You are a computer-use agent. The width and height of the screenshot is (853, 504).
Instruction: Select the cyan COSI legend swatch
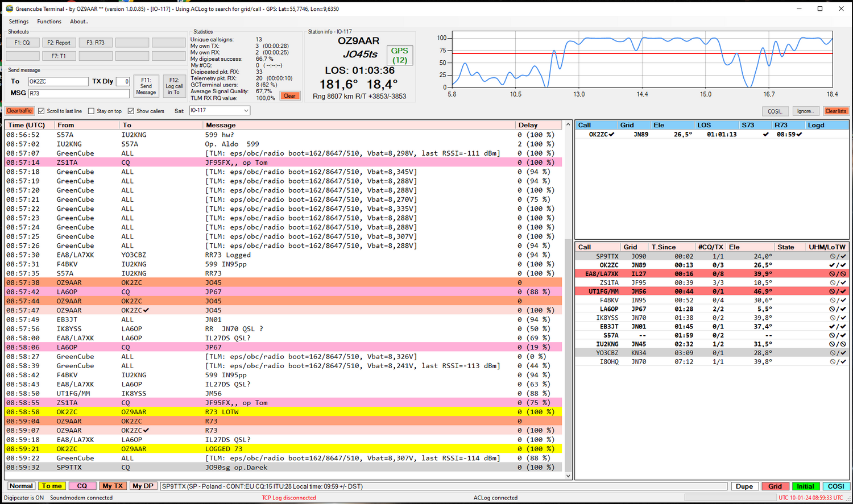click(x=836, y=486)
